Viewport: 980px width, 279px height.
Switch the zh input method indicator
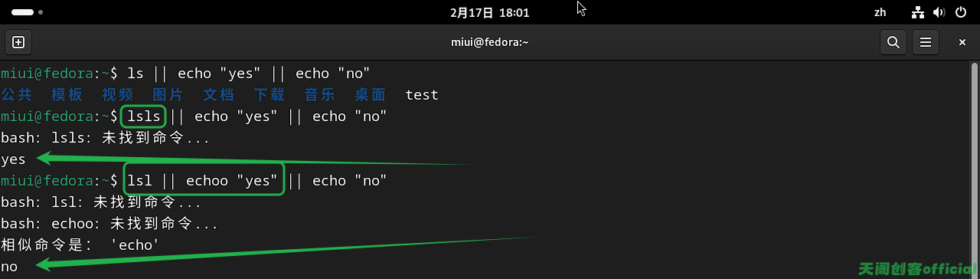[880, 12]
